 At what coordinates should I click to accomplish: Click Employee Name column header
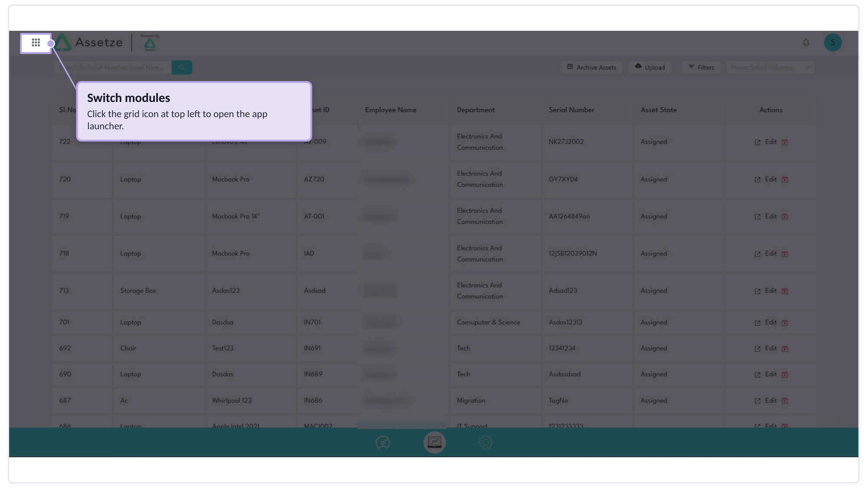click(x=390, y=110)
